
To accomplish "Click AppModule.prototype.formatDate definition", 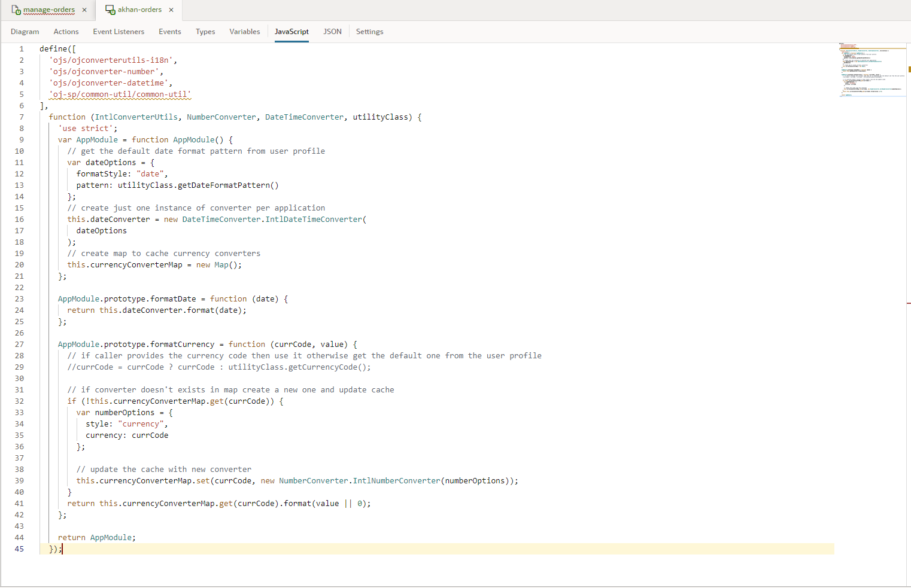I will pyautogui.click(x=173, y=299).
